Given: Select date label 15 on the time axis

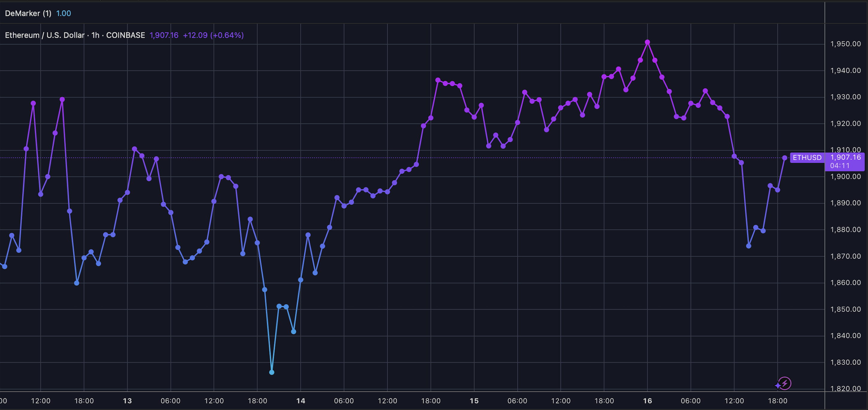Looking at the screenshot, I should coord(474,401).
